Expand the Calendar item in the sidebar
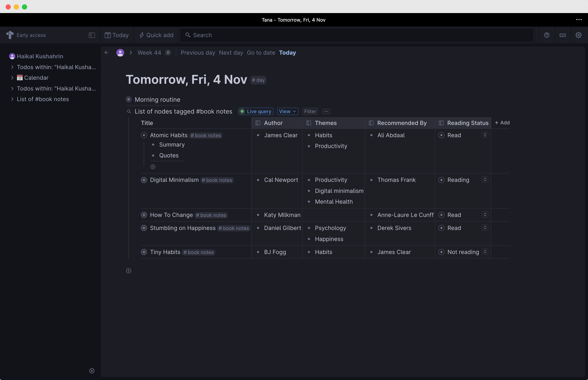Viewport: 588px width, 380px height. click(12, 77)
